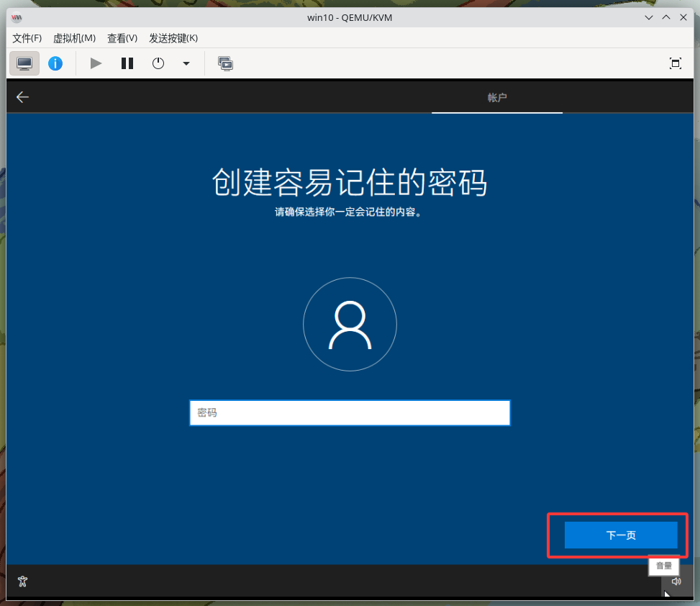The height and width of the screenshot is (606, 700).
Task: Open the 虚拟机(M) menu
Action: pos(75,38)
